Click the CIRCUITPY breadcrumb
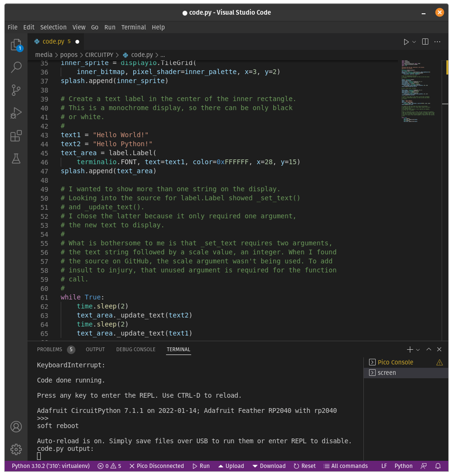Viewport: 453px width, 476px height. point(99,55)
